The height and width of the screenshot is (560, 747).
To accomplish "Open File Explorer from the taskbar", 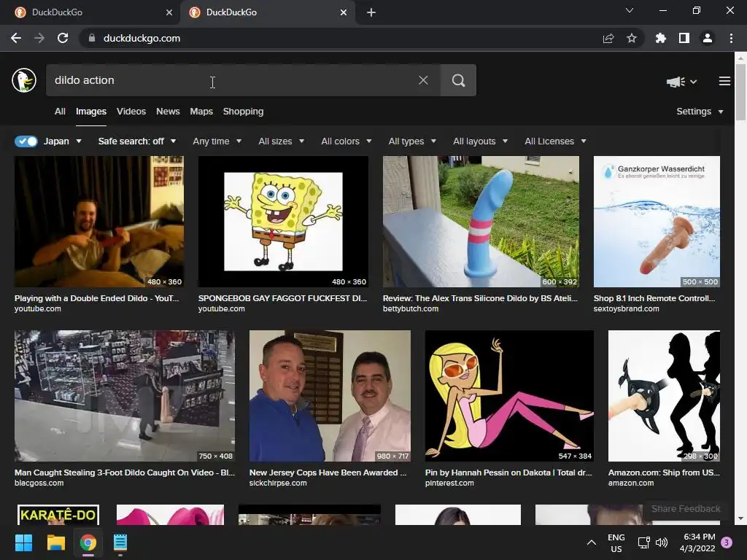I will [x=55, y=542].
